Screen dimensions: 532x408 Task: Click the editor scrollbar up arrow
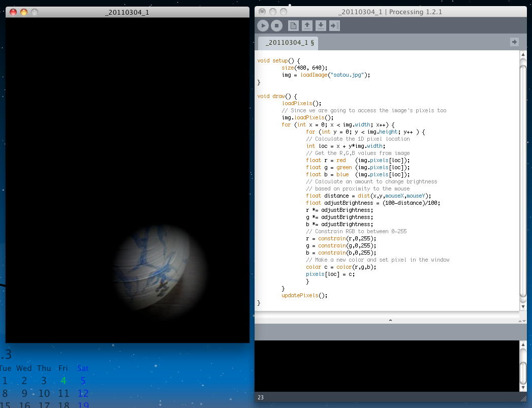523,55
